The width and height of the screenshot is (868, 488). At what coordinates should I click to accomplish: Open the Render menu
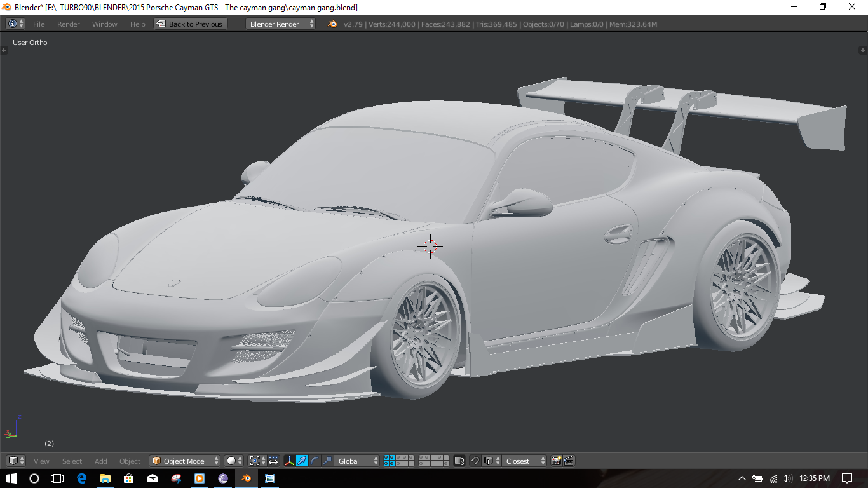[x=69, y=24]
